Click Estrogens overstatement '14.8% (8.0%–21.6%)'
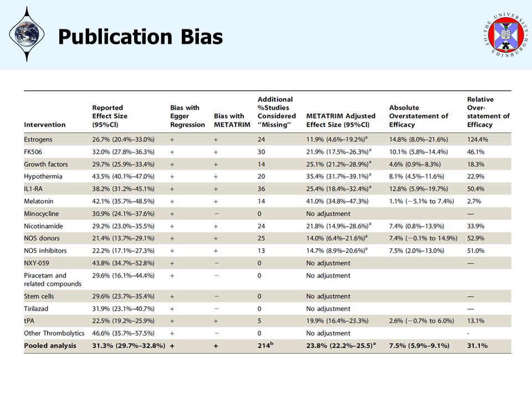The image size is (532, 399). [x=418, y=140]
